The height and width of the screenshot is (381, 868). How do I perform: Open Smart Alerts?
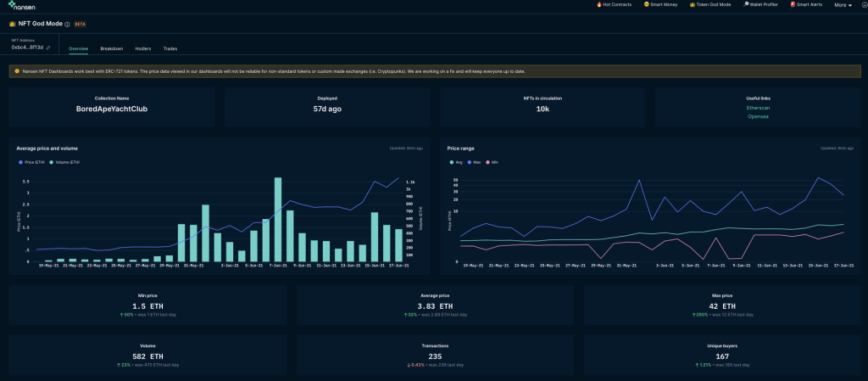[806, 4]
